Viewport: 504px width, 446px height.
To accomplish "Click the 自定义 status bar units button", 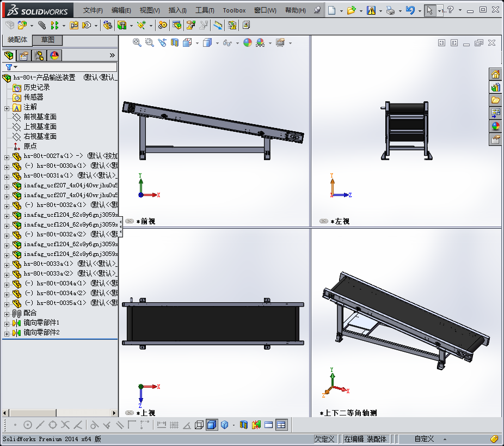I will point(424,439).
